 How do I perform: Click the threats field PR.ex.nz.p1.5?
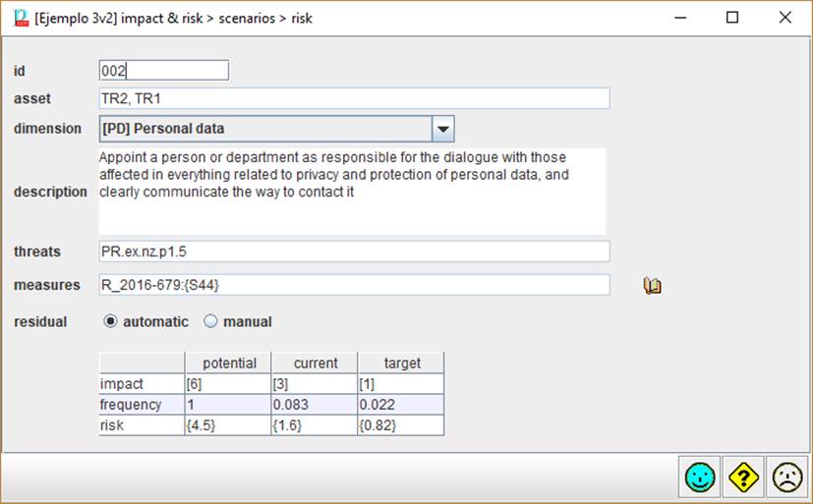(x=354, y=252)
